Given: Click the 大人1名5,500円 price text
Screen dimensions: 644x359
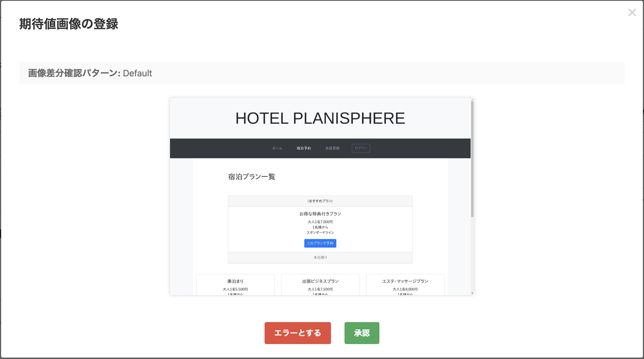Looking at the screenshot, I should point(235,289).
